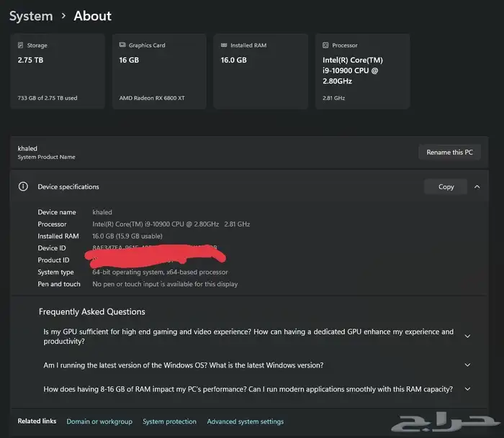Click the 'Pen and touch' label
The image size is (504, 438).
point(59,284)
